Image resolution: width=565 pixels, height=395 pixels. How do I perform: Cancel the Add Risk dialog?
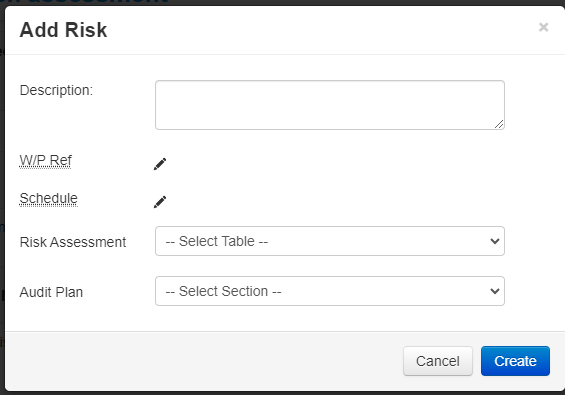coord(438,361)
